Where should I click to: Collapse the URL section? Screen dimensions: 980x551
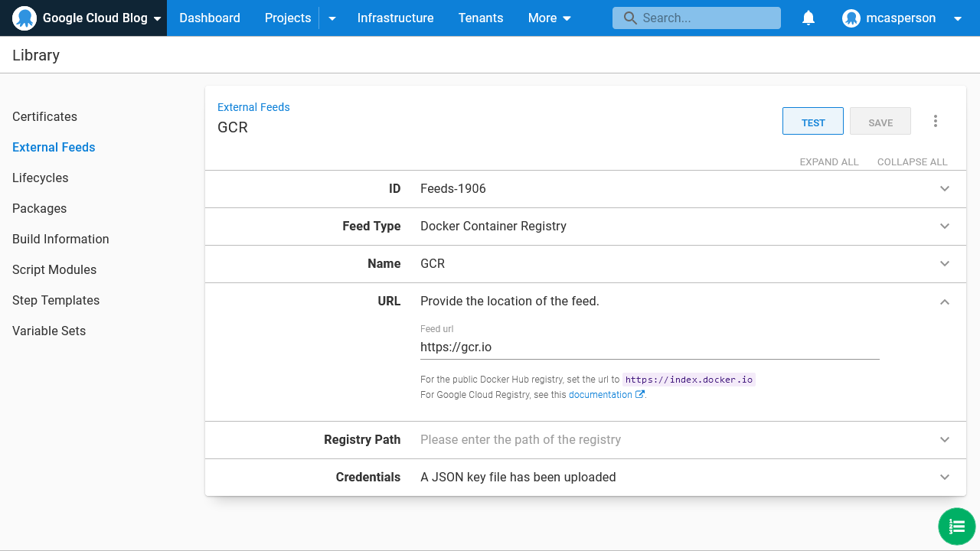pos(945,302)
